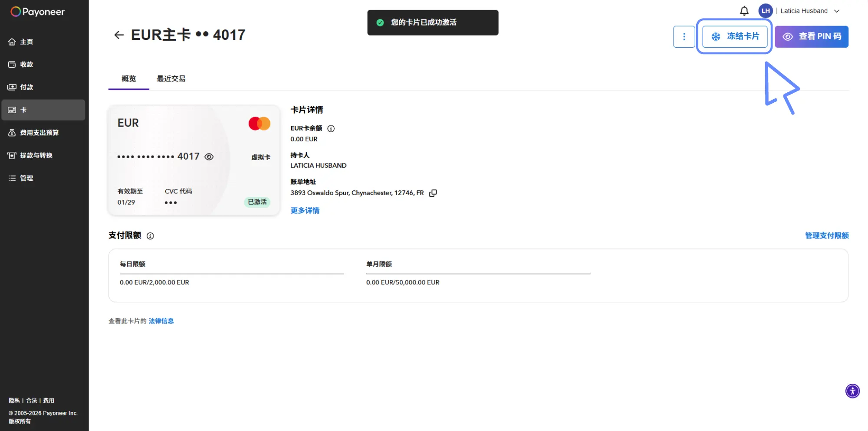This screenshot has width=868, height=431.
Task: Click the 您的卡片已成功激活 notification
Action: tap(433, 23)
